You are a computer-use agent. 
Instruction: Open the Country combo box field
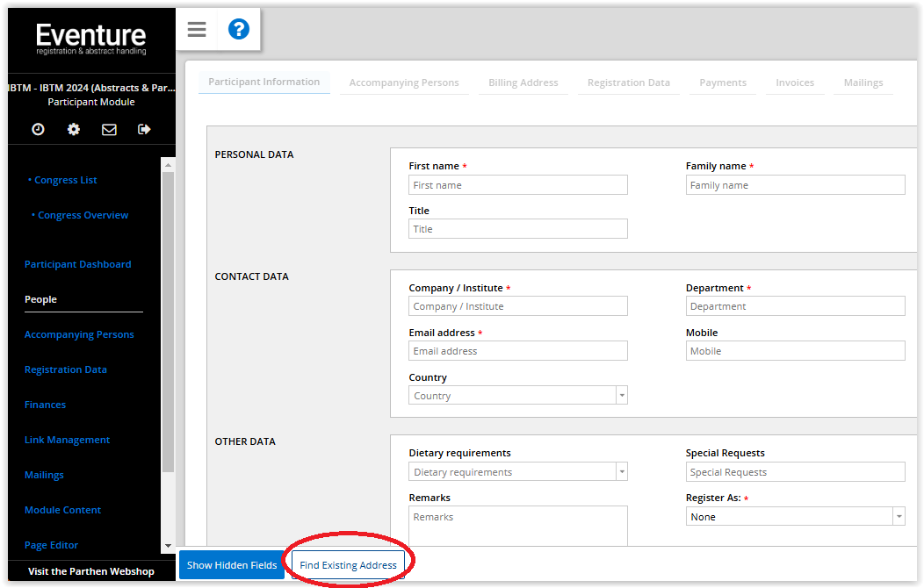(518, 396)
